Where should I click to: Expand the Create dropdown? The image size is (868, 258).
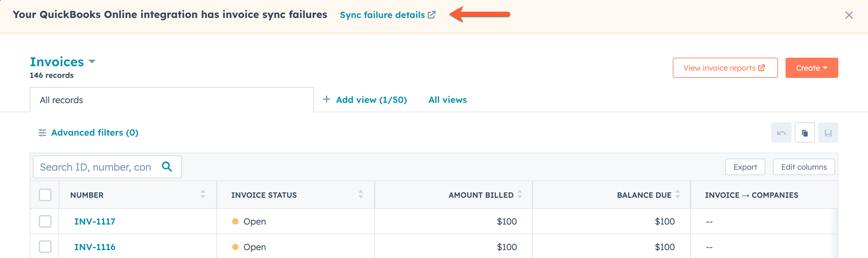click(811, 67)
